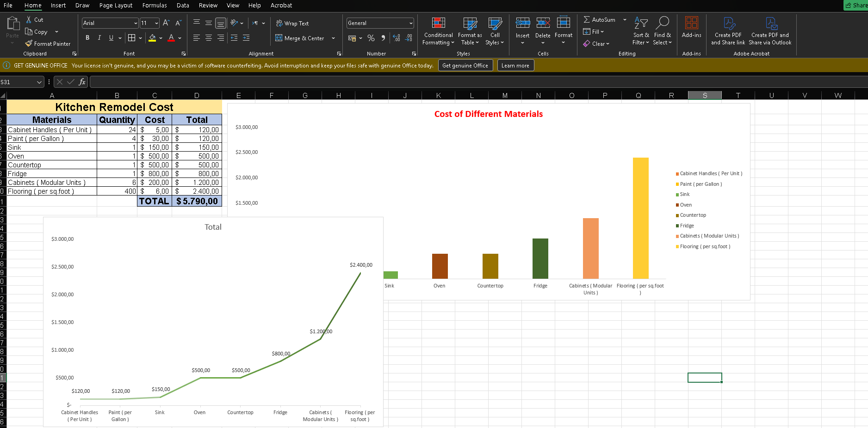Open the Merge & Center dropdown arrow

point(333,38)
